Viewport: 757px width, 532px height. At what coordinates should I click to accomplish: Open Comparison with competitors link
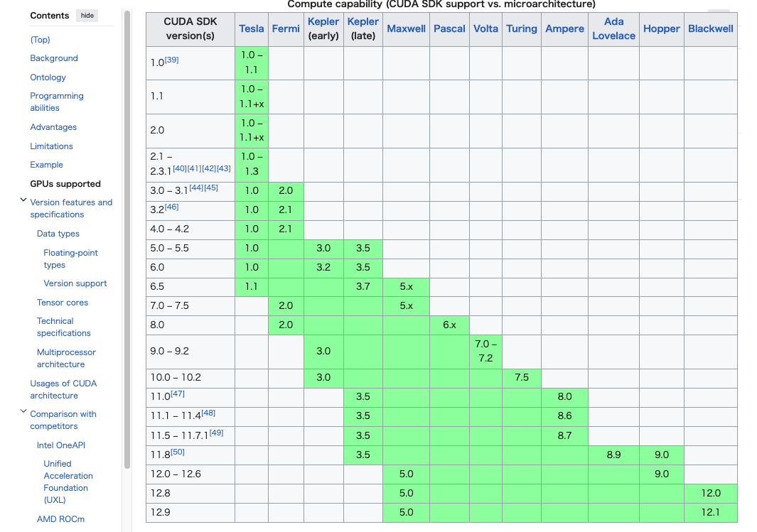(x=63, y=420)
